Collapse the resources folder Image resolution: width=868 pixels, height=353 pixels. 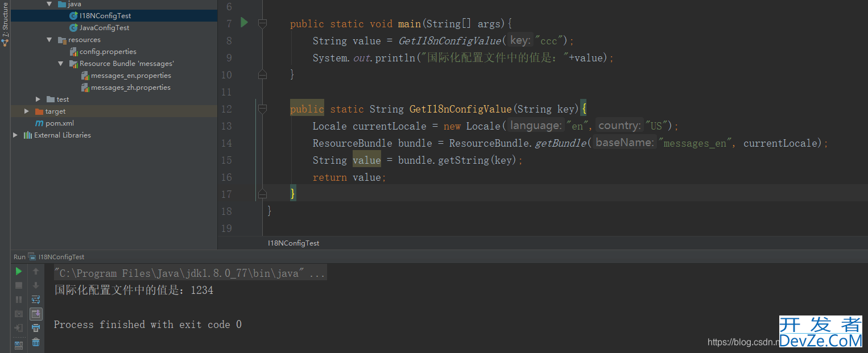[x=49, y=40]
